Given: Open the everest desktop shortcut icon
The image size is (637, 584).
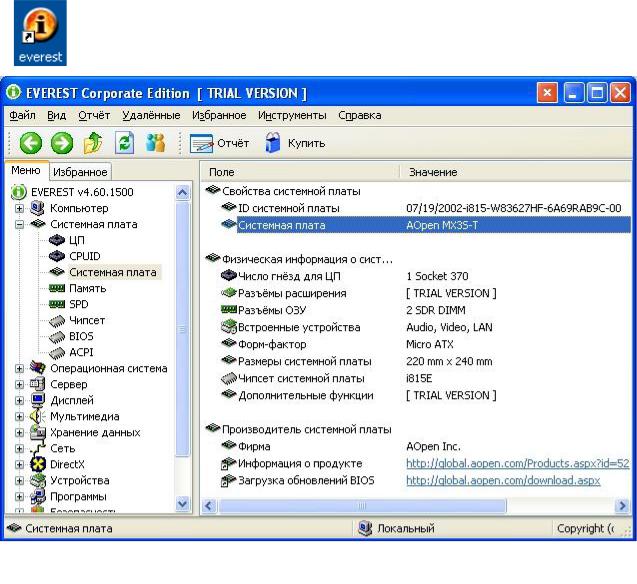Looking at the screenshot, I should [40, 33].
